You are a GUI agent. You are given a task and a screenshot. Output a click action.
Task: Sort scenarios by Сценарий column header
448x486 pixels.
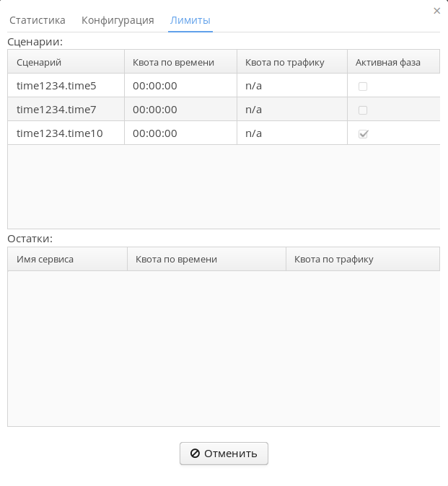tap(66, 62)
